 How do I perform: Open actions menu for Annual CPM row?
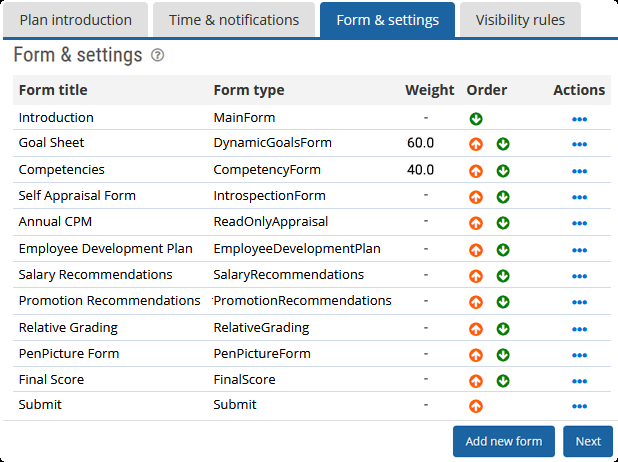click(579, 223)
